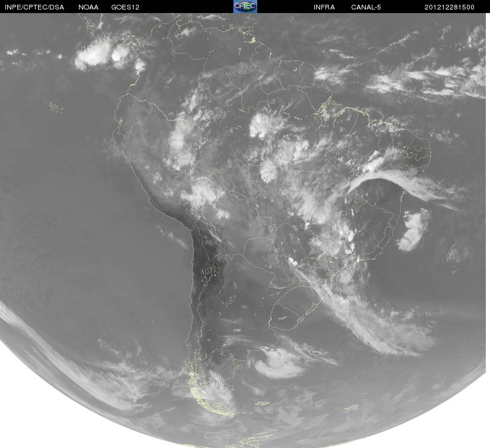Click the GOES12 satellite label
490x448 pixels.
[x=125, y=7]
